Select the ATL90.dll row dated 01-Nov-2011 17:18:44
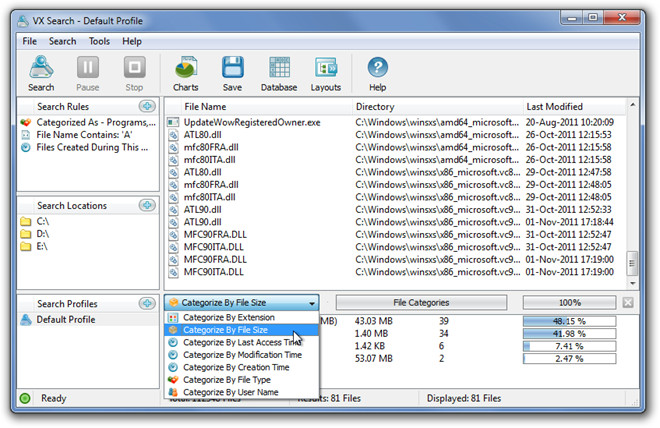This screenshot has width=660, height=428. [395, 222]
